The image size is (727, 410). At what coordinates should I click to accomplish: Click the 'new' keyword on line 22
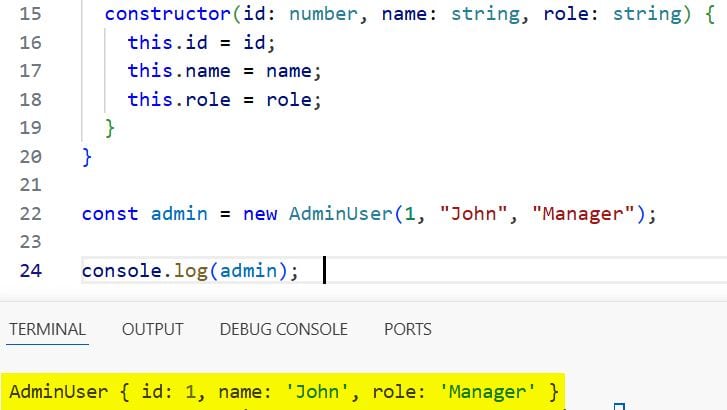[x=260, y=214]
